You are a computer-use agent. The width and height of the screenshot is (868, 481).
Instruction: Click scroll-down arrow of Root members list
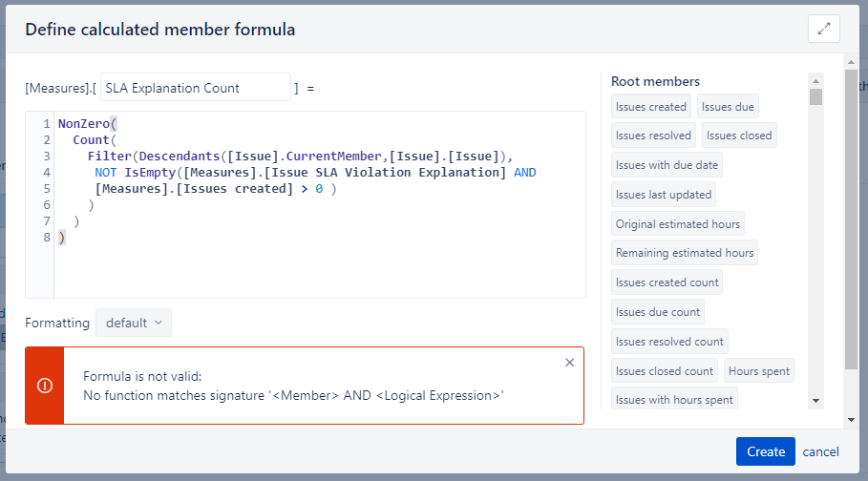(815, 400)
